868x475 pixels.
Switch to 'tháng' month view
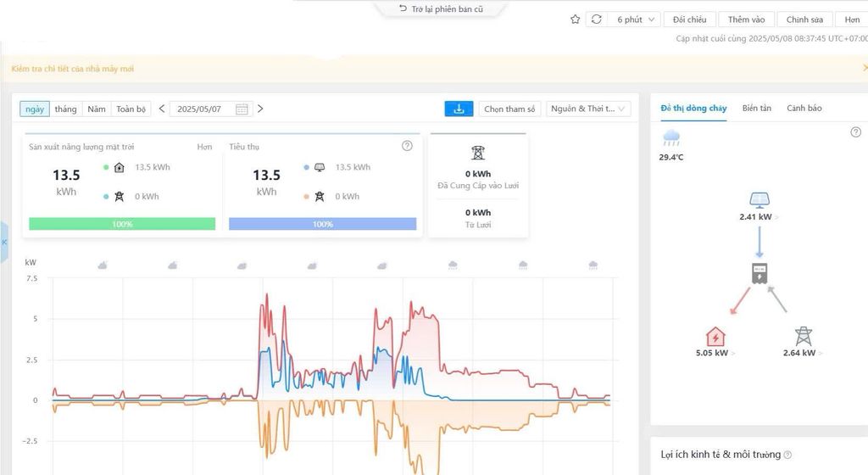pyautogui.click(x=66, y=109)
